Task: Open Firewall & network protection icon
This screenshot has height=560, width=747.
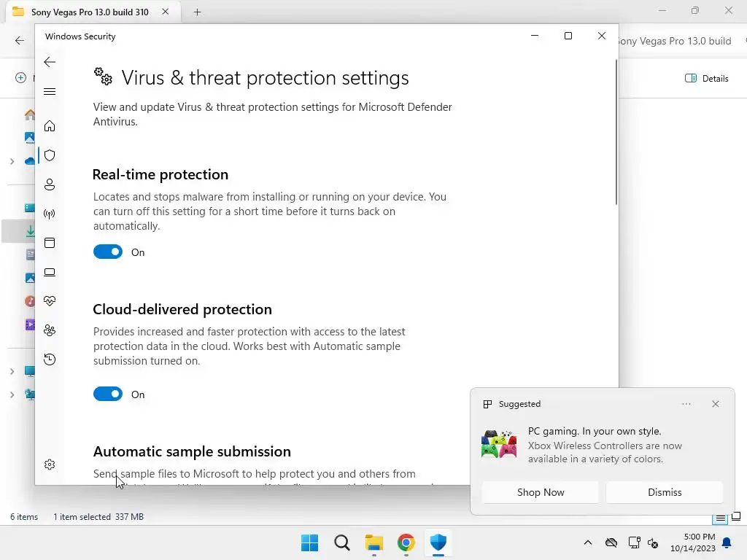Action: (50, 214)
